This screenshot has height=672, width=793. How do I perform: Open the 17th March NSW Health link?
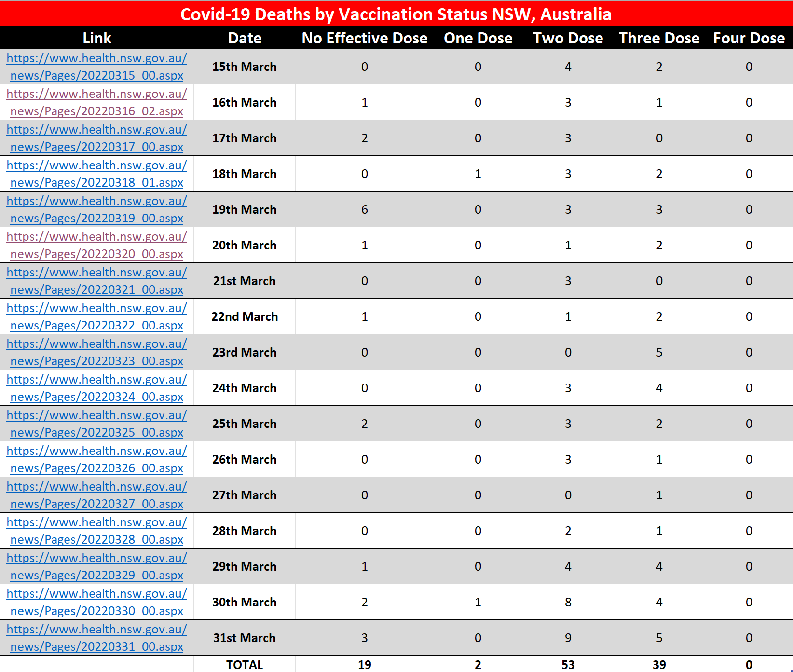[x=97, y=138]
